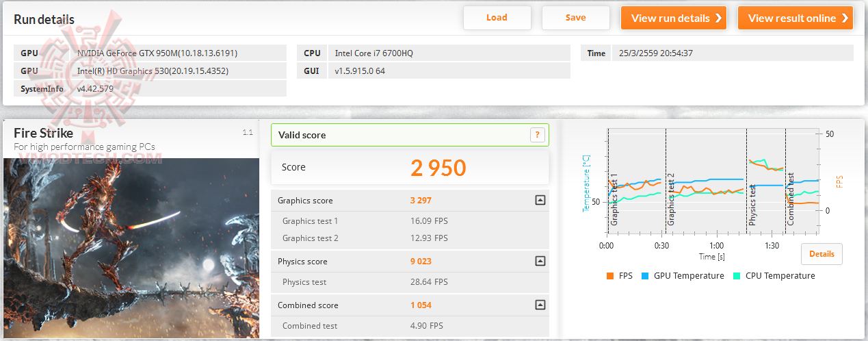
Task: Collapse the Graphics score section
Action: pyautogui.click(x=540, y=201)
